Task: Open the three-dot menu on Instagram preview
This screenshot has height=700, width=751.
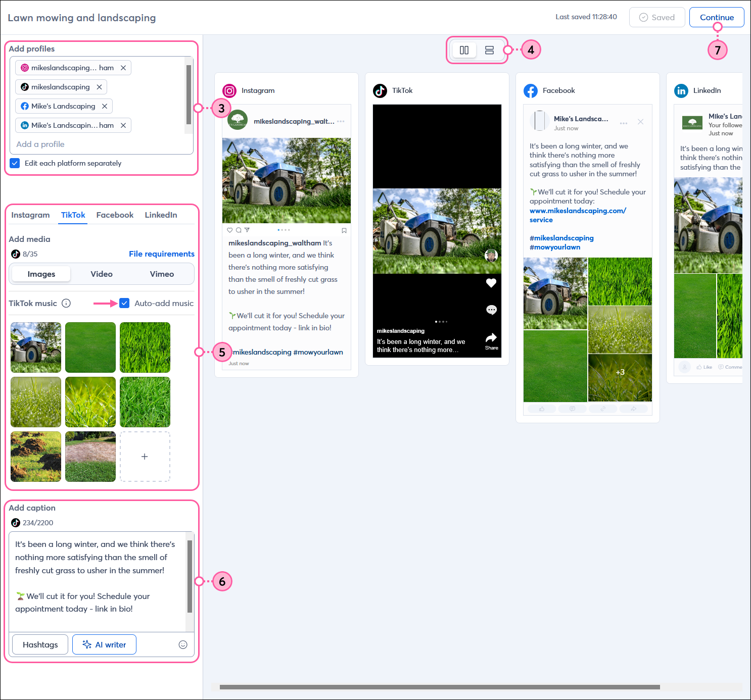Action: pos(340,121)
